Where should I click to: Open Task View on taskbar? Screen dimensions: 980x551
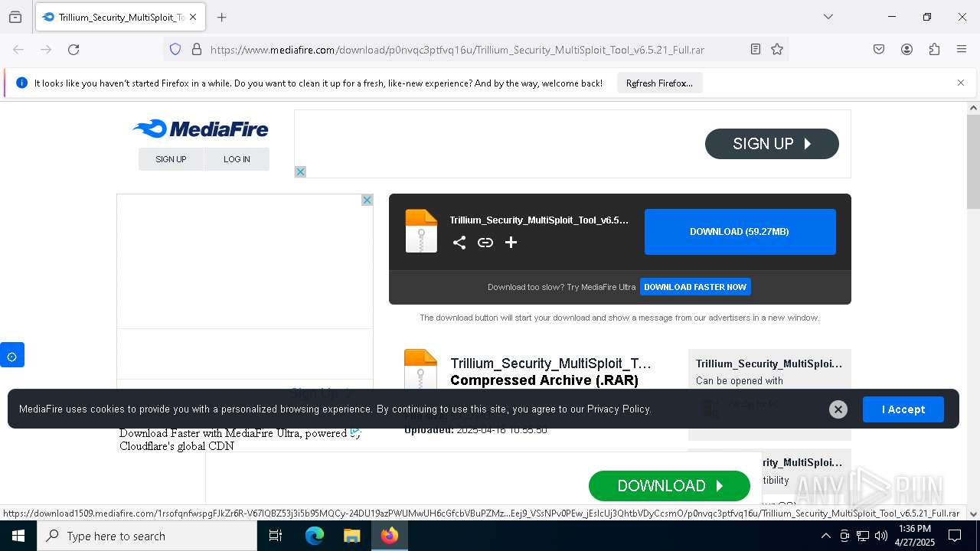tap(276, 536)
